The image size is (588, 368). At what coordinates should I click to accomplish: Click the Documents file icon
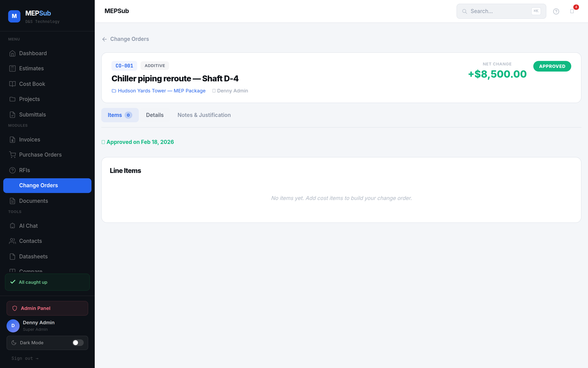point(12,201)
